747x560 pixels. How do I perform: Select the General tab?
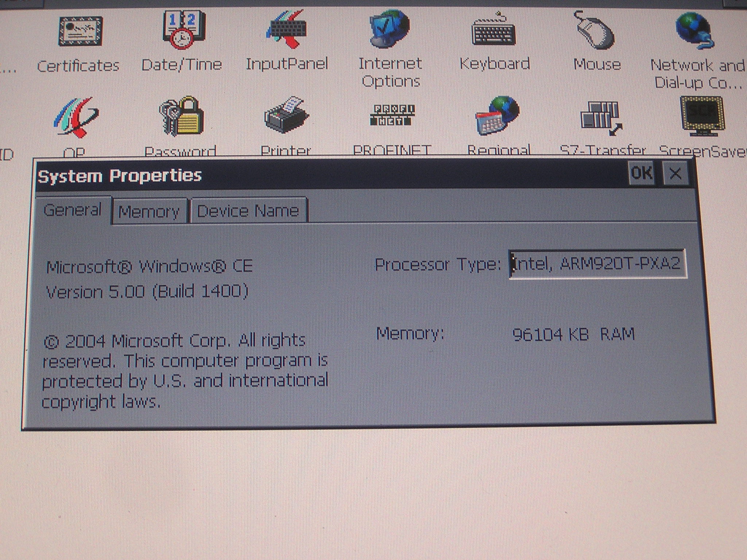72,210
